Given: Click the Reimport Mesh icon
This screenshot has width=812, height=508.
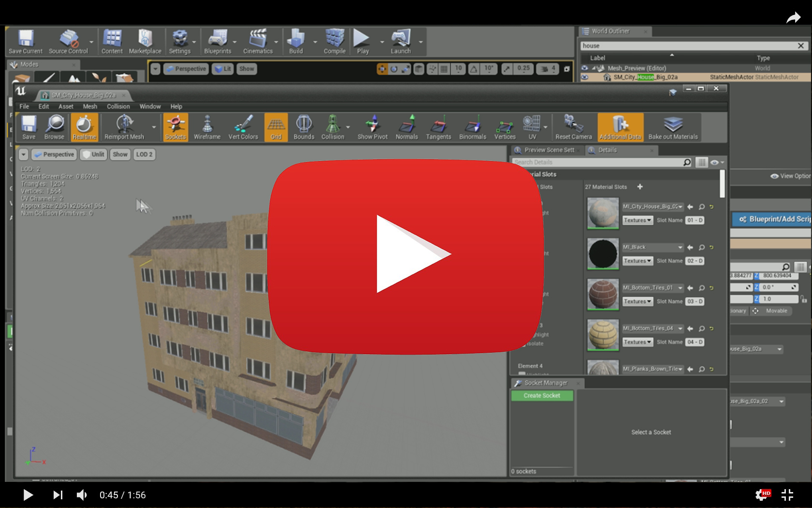Looking at the screenshot, I should 124,127.
